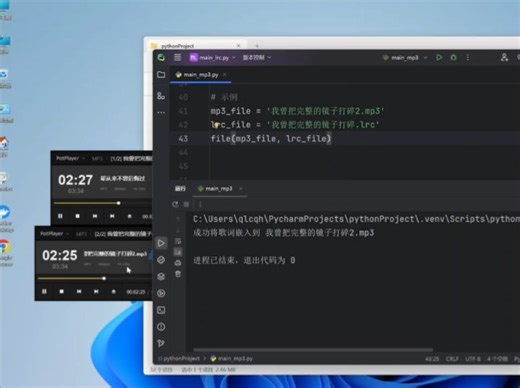Jump down the stack trace in console

pyautogui.click(x=178, y=230)
